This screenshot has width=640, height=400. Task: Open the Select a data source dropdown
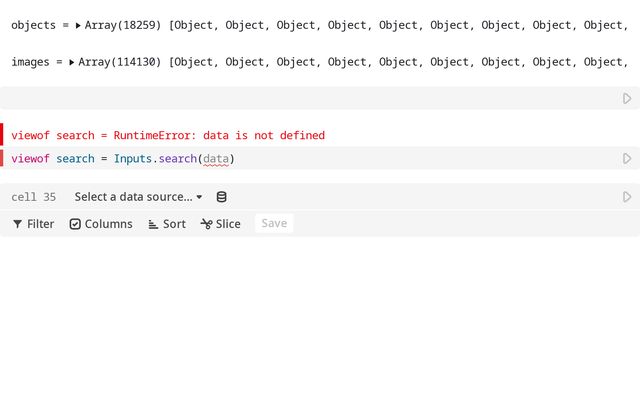pyautogui.click(x=138, y=197)
